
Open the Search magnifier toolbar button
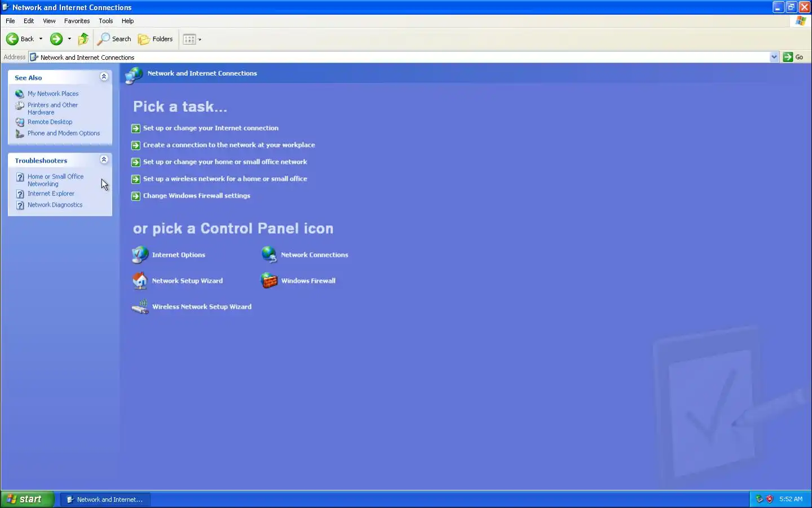point(114,39)
